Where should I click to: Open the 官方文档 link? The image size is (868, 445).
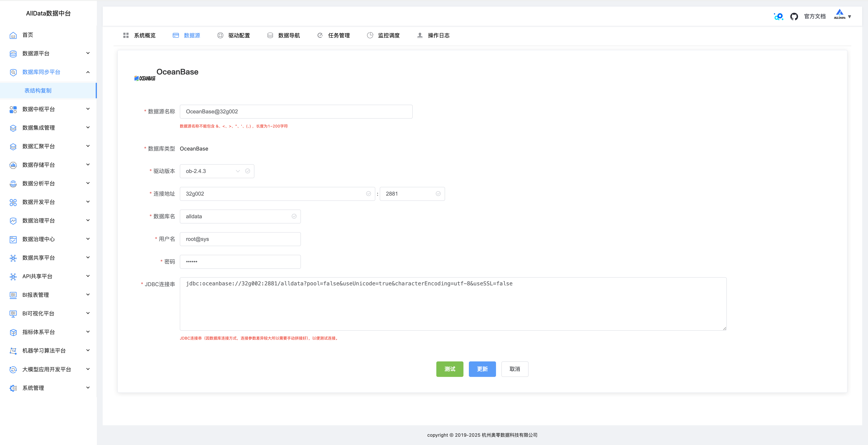814,16
